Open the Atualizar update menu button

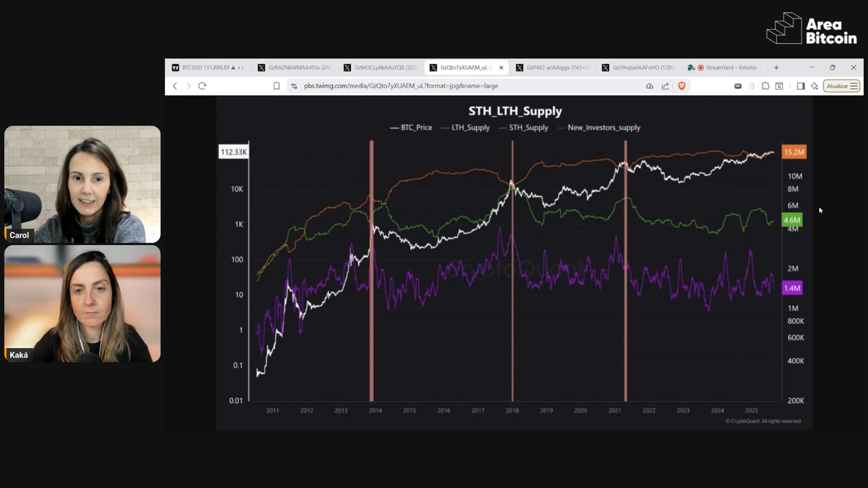841,86
